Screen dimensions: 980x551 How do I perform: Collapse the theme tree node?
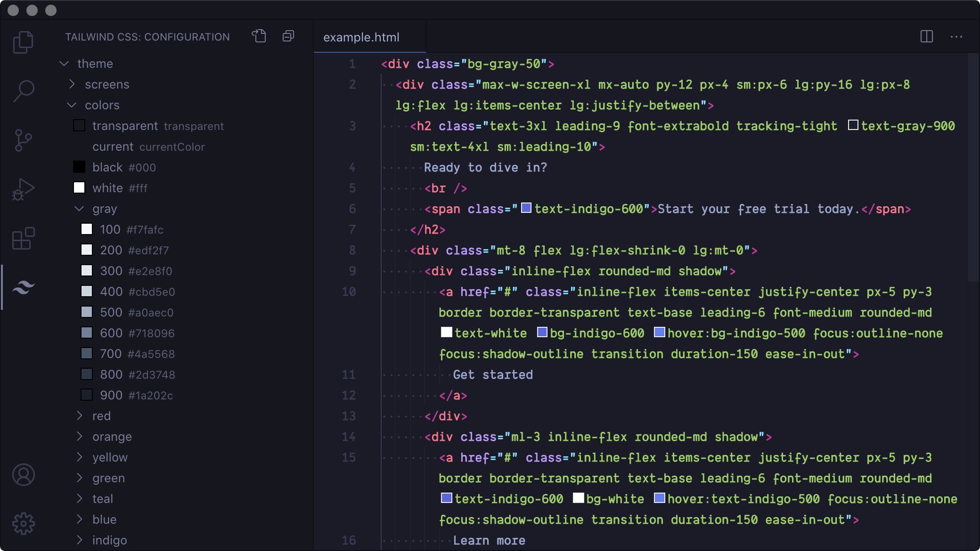tap(65, 64)
